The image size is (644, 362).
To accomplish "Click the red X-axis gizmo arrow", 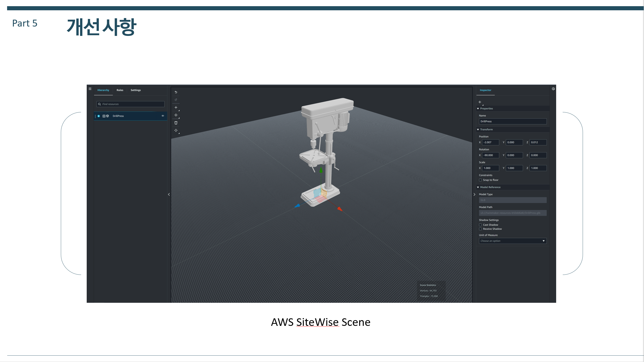I will click(x=340, y=209).
